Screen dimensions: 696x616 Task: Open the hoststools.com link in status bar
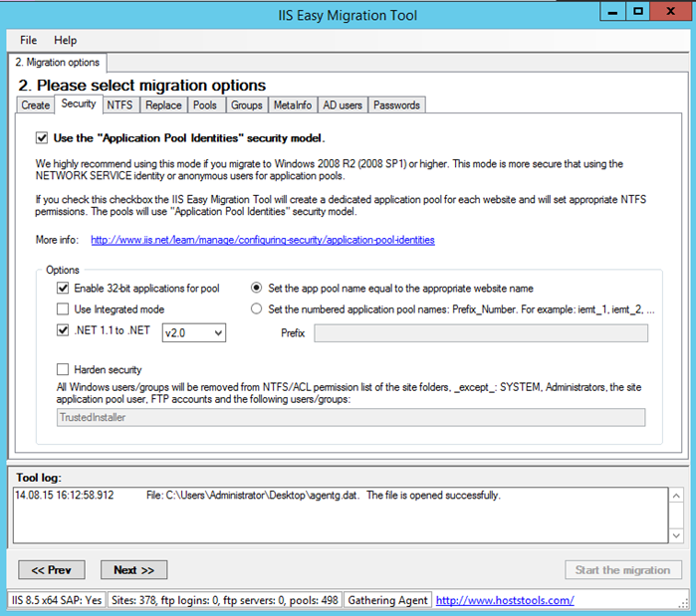tap(505, 600)
